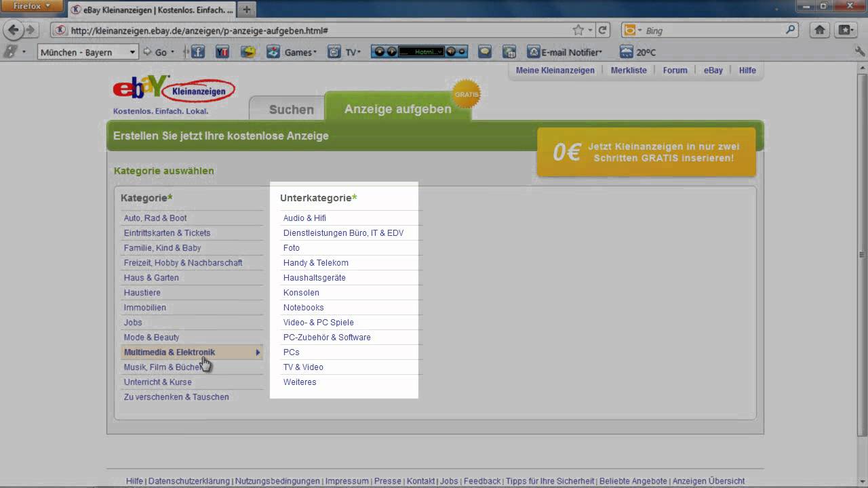Click Hilfe in the top navigation
Screen dimensions: 868x488
pyautogui.click(x=747, y=70)
